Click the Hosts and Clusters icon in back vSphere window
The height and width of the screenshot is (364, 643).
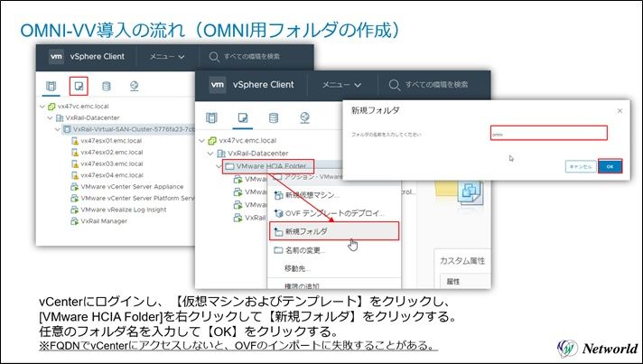pos(51,86)
